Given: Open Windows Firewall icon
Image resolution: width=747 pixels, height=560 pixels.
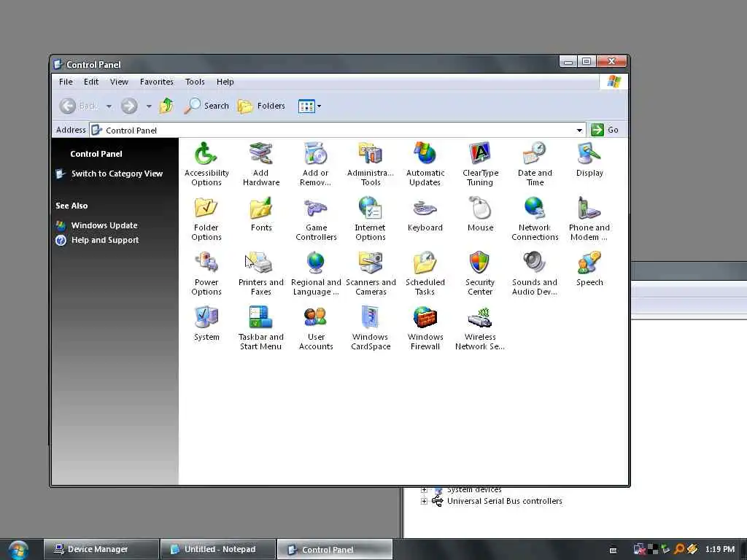Looking at the screenshot, I should pos(425,329).
